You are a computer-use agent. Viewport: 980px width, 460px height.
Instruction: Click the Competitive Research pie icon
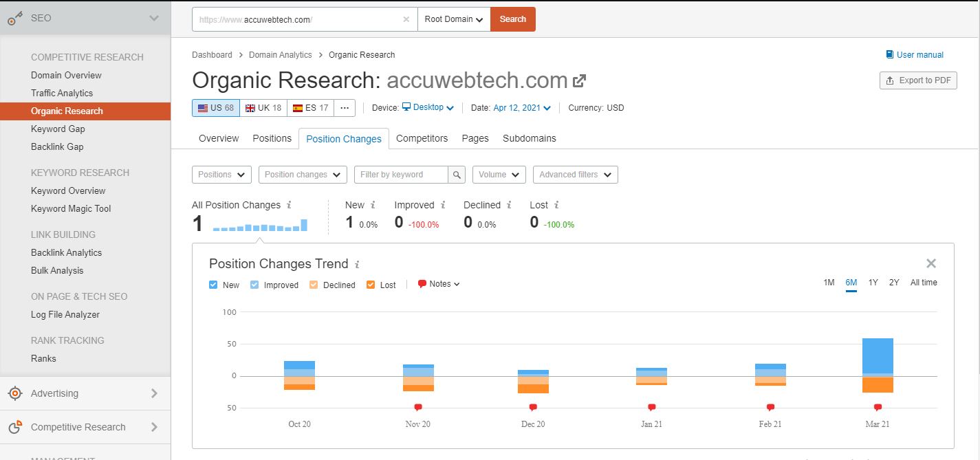[x=15, y=427]
